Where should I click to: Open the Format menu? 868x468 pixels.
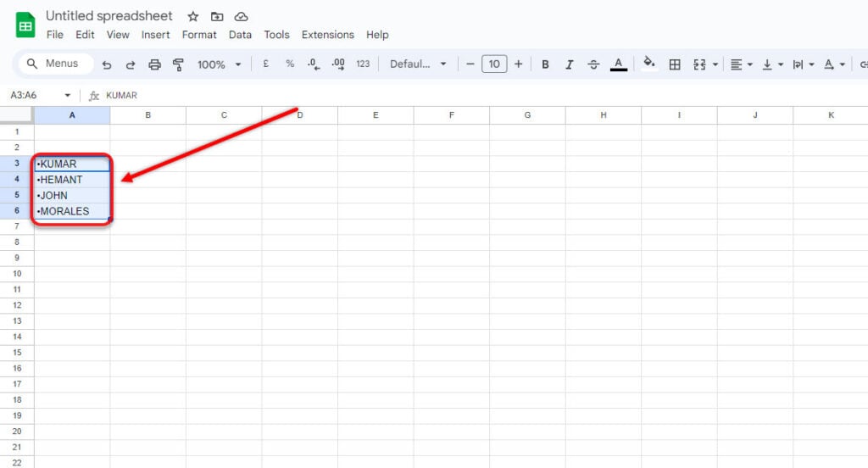tap(199, 35)
